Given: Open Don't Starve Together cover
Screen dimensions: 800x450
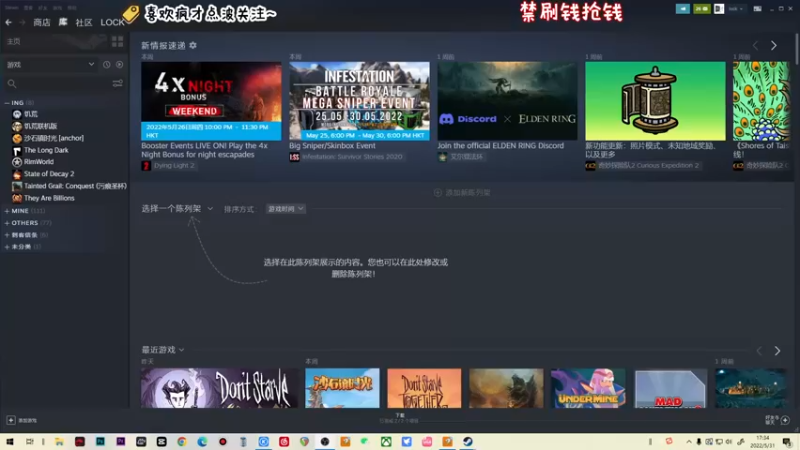Looking at the screenshot, I should pyautogui.click(x=424, y=388).
